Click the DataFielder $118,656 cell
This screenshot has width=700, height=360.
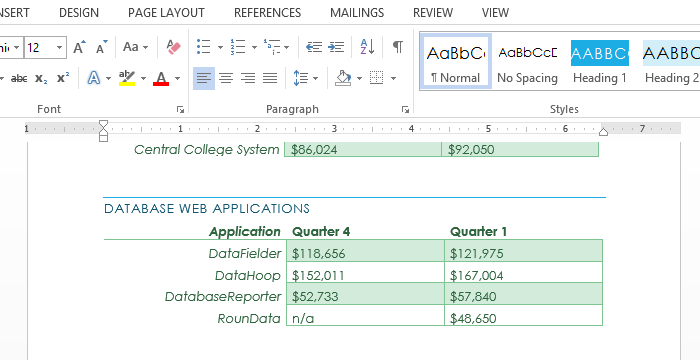tap(365, 251)
